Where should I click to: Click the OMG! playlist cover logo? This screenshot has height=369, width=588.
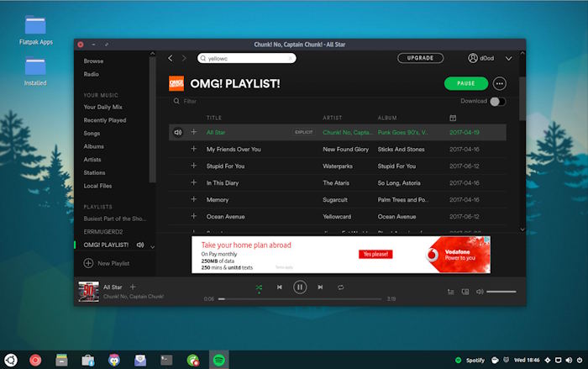176,83
